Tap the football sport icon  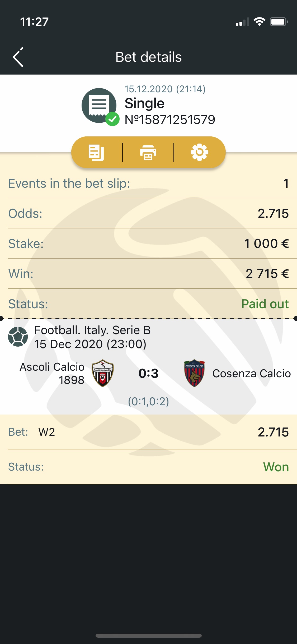click(x=18, y=337)
